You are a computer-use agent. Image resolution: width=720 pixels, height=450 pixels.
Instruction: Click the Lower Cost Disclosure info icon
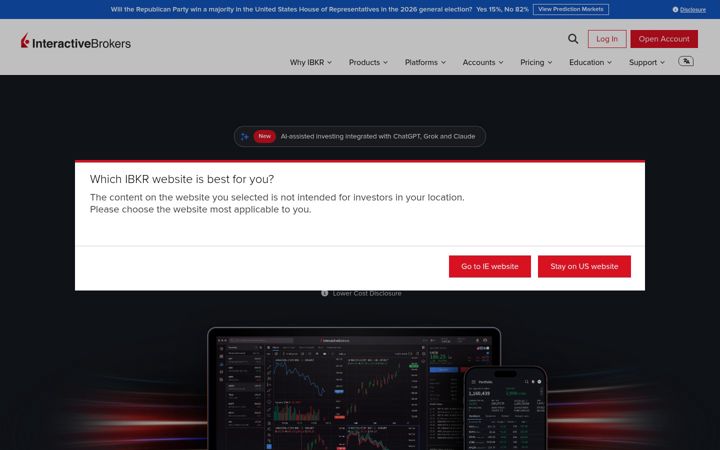tap(325, 293)
